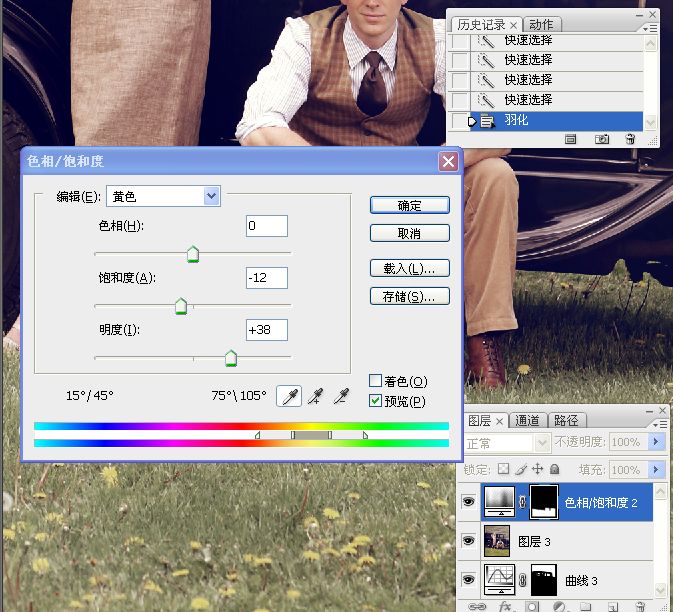Click the 填充 100% field
Image resolution: width=673 pixels, height=612 pixels.
coord(627,470)
